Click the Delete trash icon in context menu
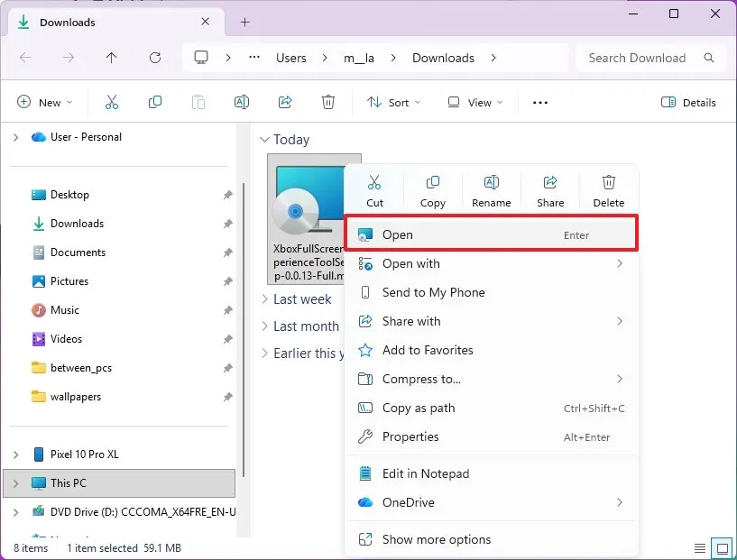 609,190
